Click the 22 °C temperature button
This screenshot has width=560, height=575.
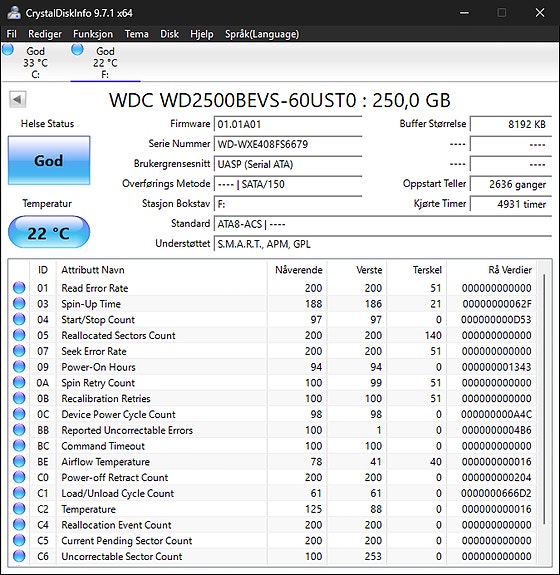point(49,232)
